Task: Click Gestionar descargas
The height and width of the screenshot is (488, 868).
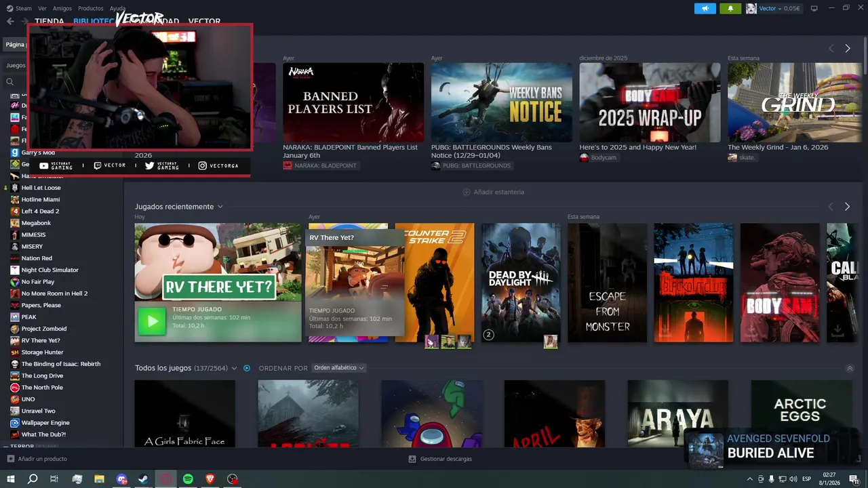Action: [446, 459]
